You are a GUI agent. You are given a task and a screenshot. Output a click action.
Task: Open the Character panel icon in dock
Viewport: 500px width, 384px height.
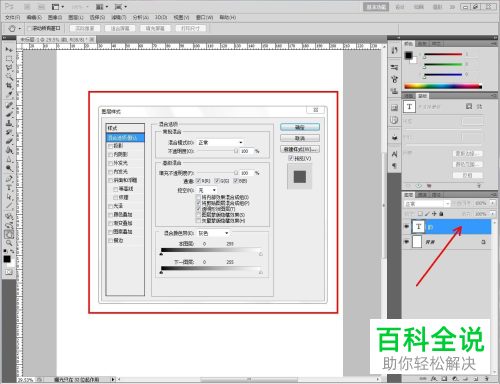(395, 154)
